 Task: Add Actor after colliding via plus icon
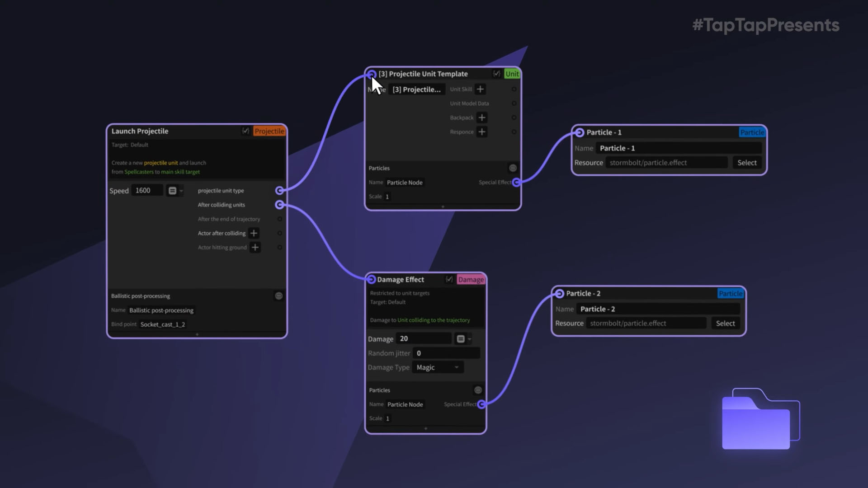click(x=254, y=233)
